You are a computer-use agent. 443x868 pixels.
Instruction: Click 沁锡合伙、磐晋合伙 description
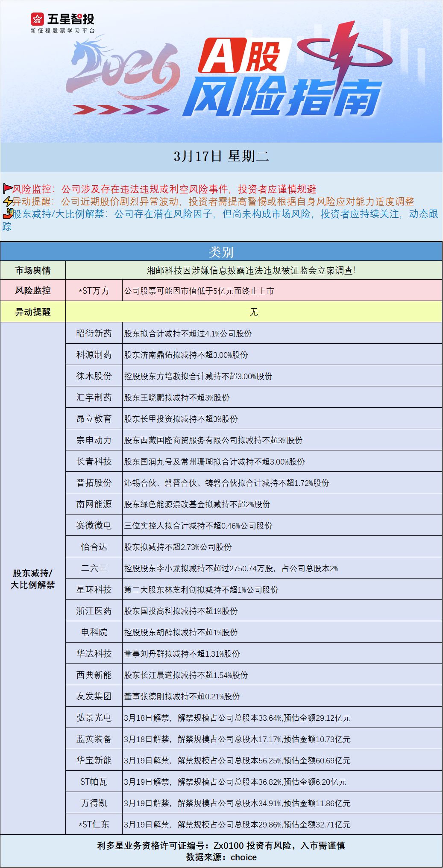[x=227, y=483]
